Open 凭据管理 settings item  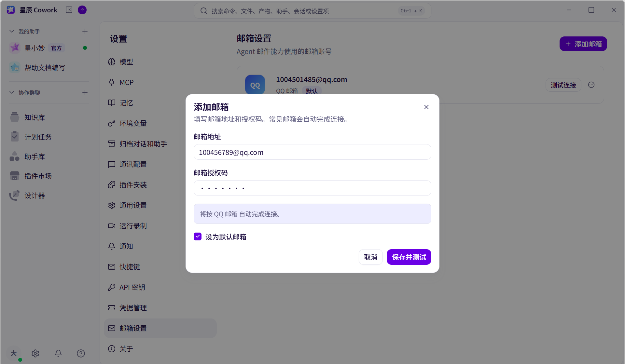160,308
